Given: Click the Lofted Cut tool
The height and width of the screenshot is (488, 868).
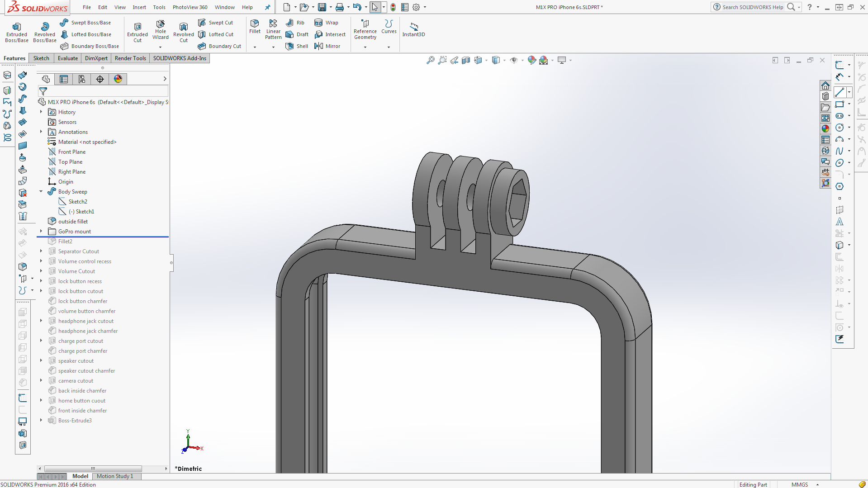Looking at the screenshot, I should tap(216, 34).
